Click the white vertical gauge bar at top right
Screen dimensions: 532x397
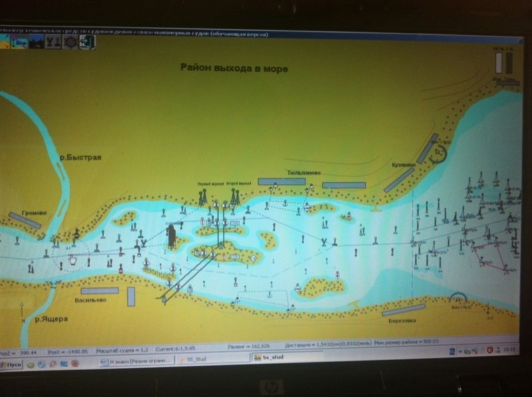(499, 63)
